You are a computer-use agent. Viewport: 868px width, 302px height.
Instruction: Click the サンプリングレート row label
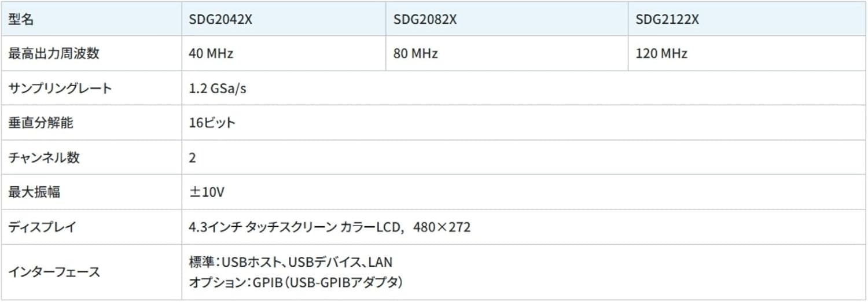[60, 89]
